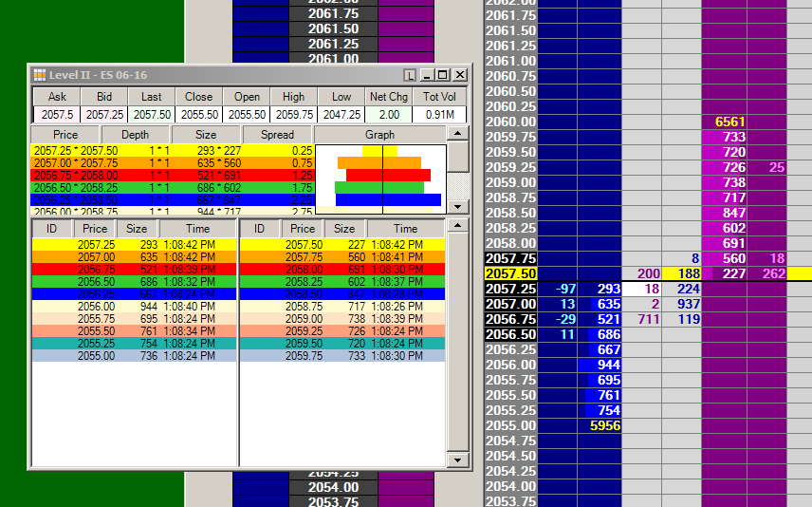Click the blue bar in spread graph

pyautogui.click(x=388, y=199)
